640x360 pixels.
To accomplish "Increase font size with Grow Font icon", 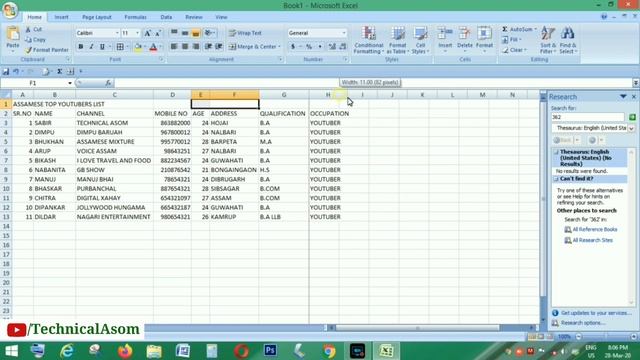I will [x=148, y=33].
